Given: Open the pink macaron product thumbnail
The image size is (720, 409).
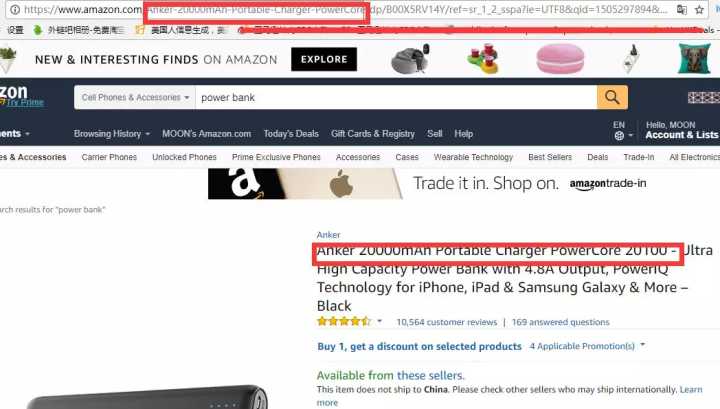Looking at the screenshot, I should (x=560, y=59).
